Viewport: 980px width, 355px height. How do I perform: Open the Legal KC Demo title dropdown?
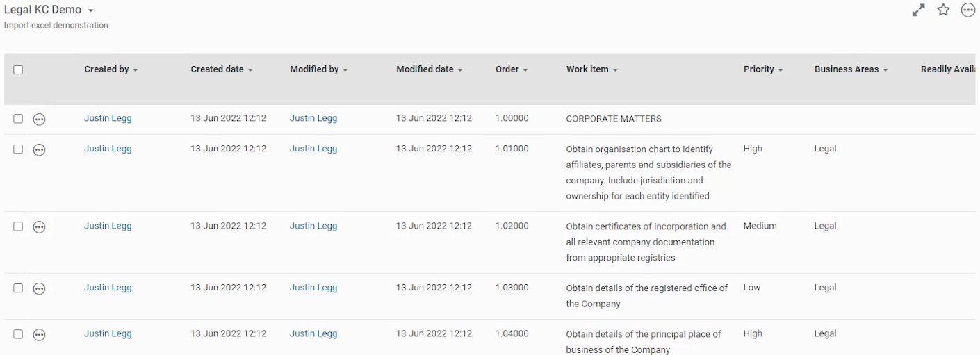tap(90, 11)
